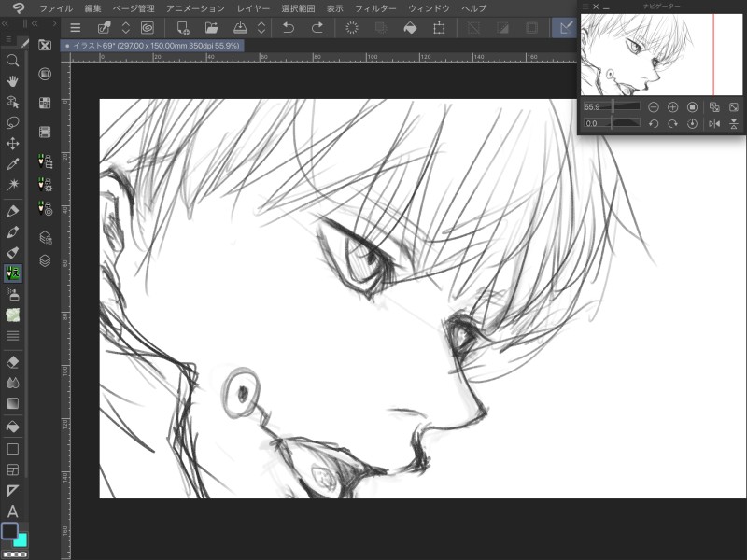Select the Move layer tool
The width and height of the screenshot is (747, 560).
(12, 144)
